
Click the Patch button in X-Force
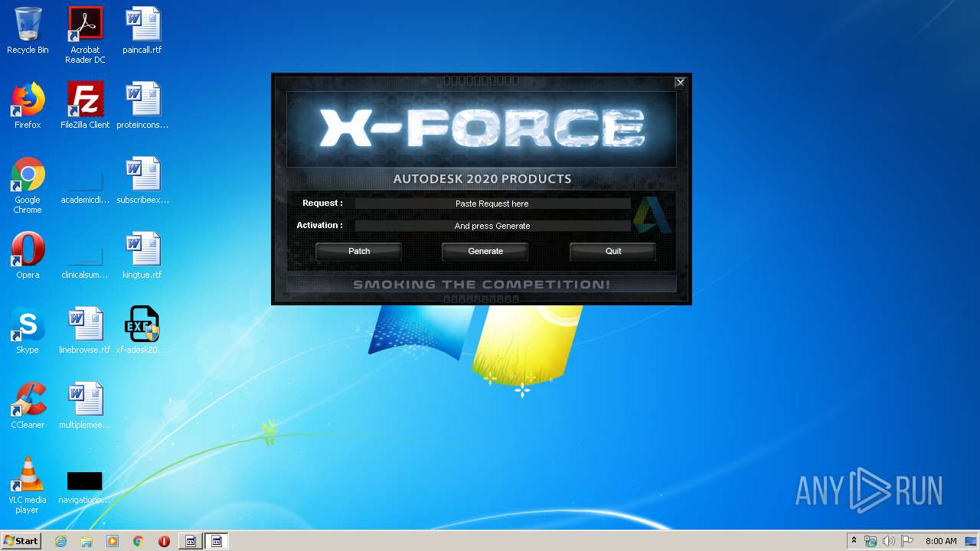coord(358,251)
